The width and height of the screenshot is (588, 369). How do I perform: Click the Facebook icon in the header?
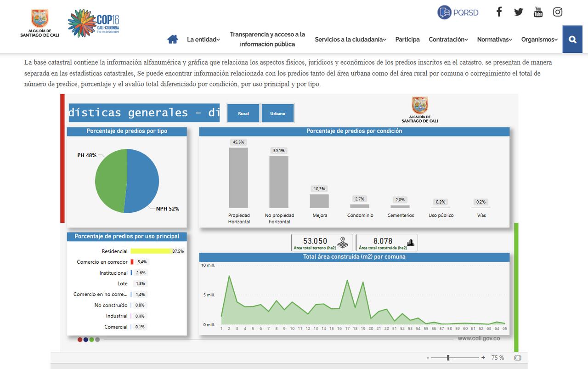click(x=499, y=11)
